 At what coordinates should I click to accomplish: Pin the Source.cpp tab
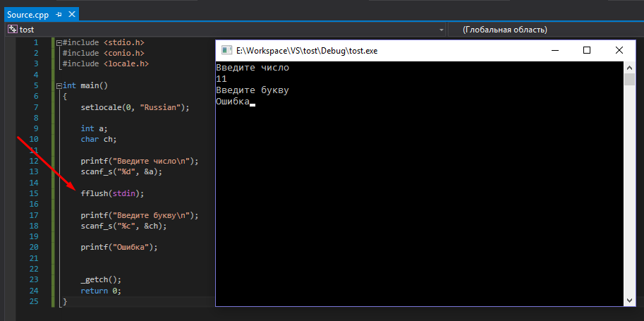point(59,15)
